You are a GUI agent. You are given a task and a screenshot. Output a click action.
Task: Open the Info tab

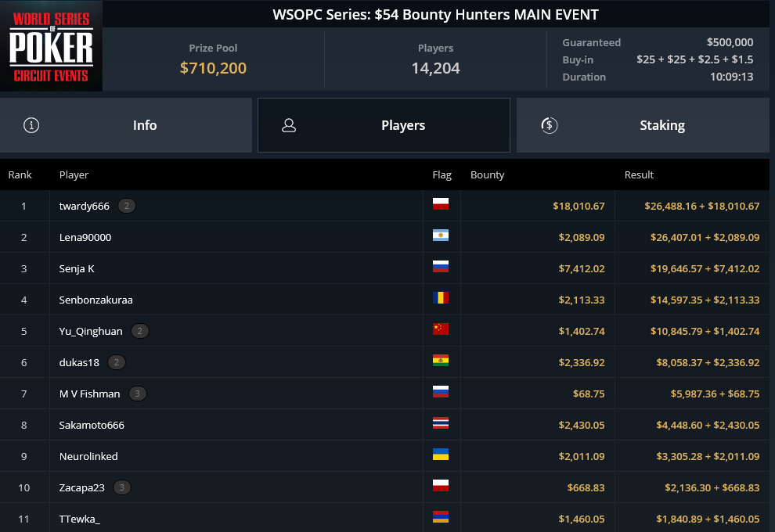click(126, 125)
